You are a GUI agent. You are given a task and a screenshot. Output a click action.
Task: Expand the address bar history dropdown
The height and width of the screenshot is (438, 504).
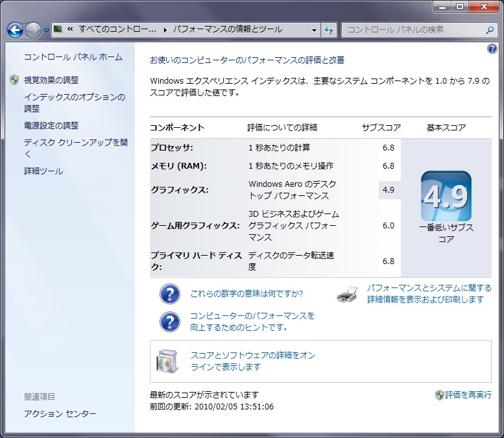click(x=315, y=30)
